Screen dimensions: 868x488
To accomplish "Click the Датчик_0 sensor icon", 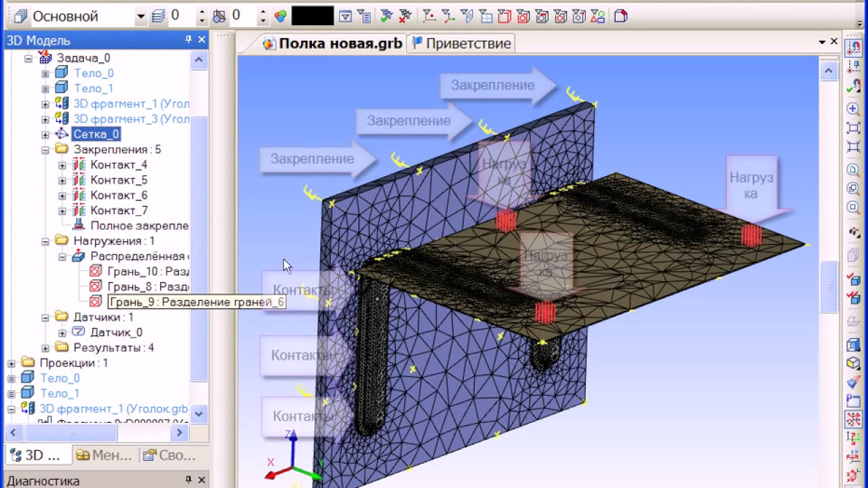I will coord(79,332).
